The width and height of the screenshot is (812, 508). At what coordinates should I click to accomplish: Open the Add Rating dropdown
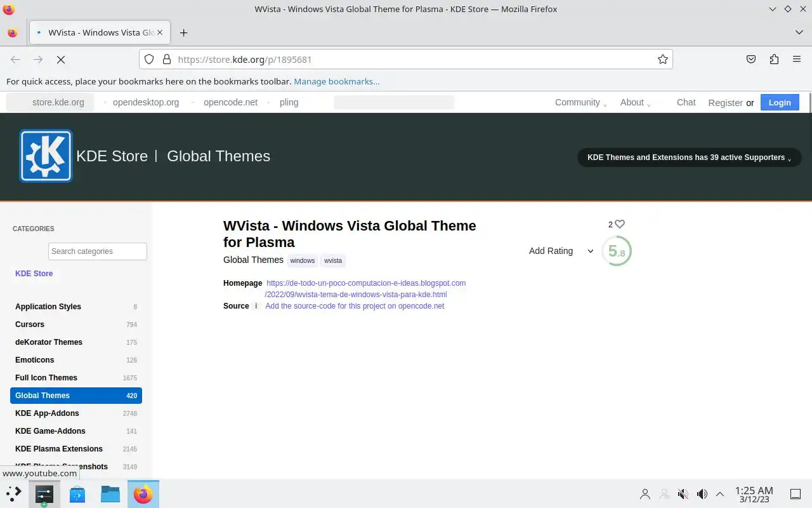pos(561,251)
